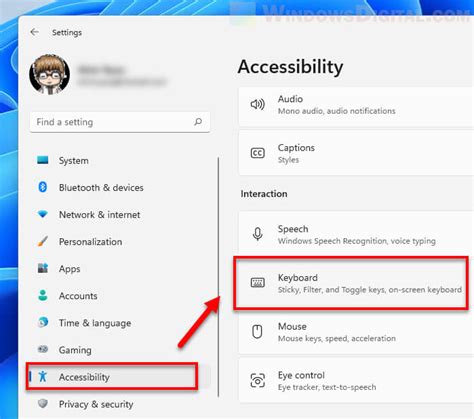
Task: Click the magnifier search icon
Action: (198, 122)
